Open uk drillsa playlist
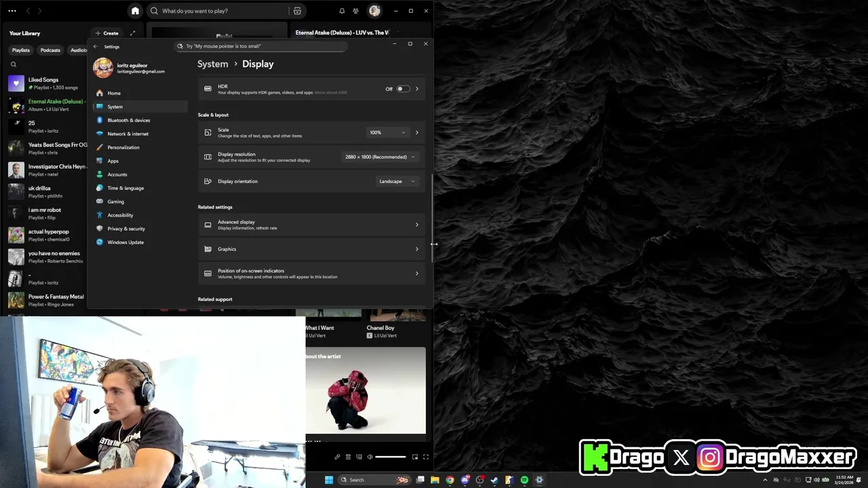The image size is (868, 488). [47, 192]
